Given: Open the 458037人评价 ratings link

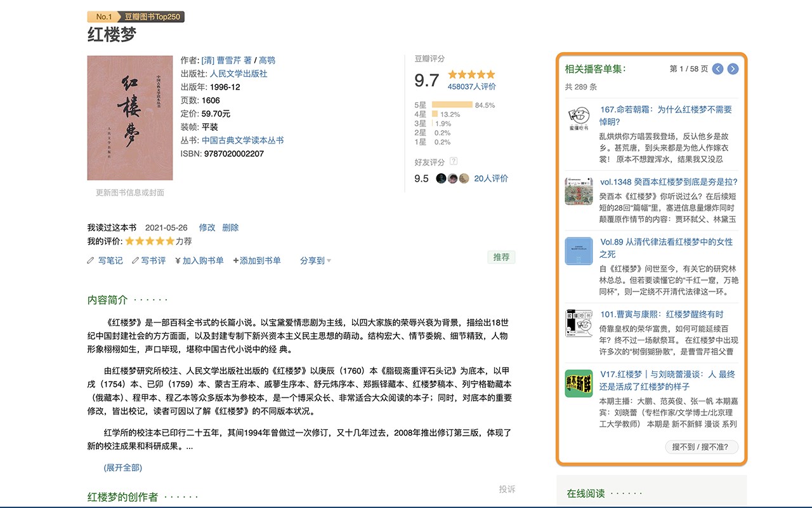Looking at the screenshot, I should [472, 86].
